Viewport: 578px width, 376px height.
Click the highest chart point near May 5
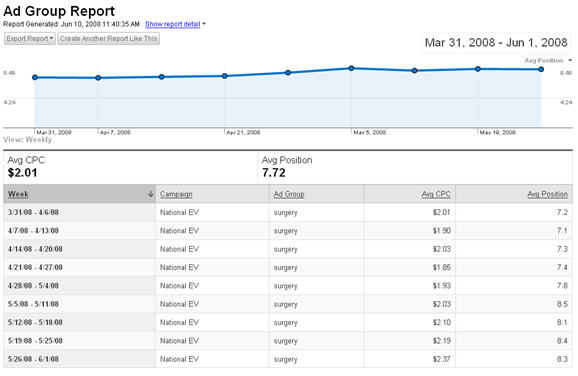(x=351, y=68)
